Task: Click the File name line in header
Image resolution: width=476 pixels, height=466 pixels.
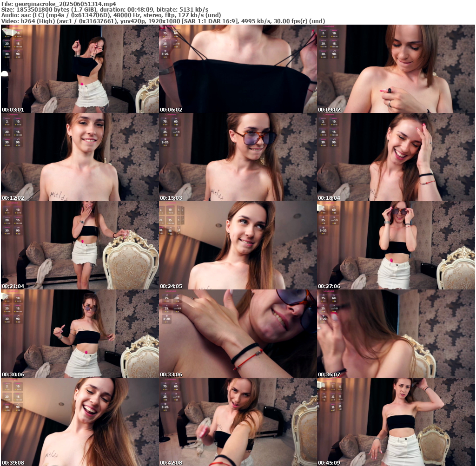Action: point(59,3)
